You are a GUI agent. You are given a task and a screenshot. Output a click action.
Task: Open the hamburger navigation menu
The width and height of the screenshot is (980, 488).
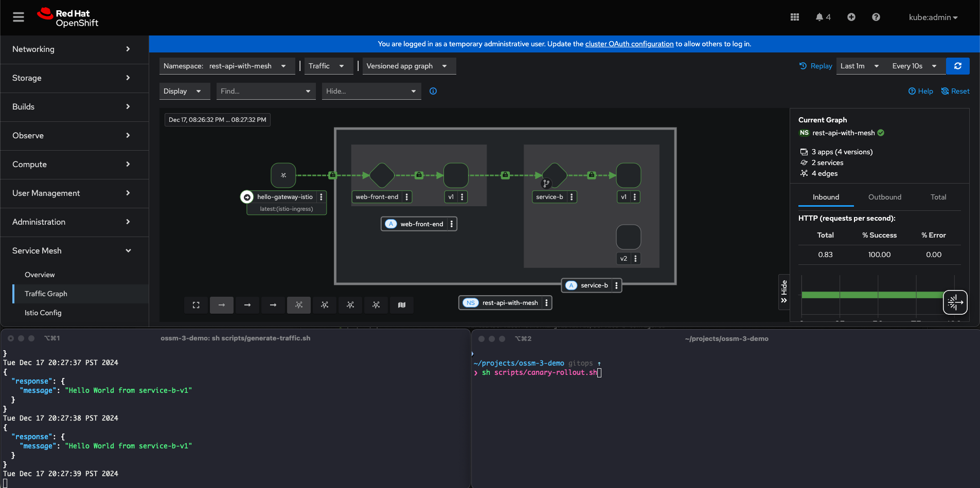point(19,17)
